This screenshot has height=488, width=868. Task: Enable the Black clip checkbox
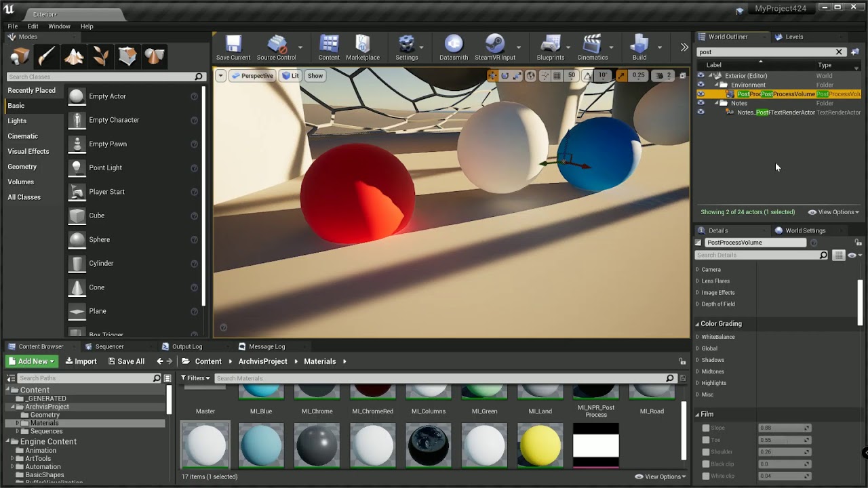coord(706,464)
